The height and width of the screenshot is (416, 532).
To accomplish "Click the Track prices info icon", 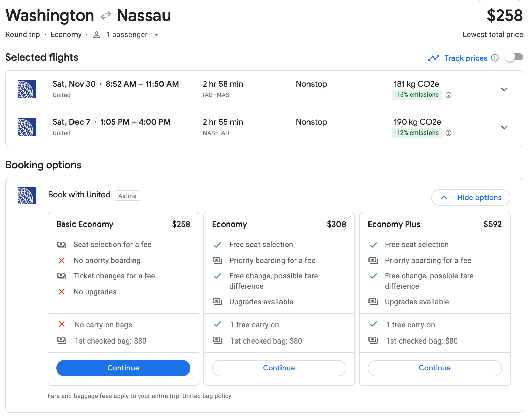I will [x=495, y=58].
